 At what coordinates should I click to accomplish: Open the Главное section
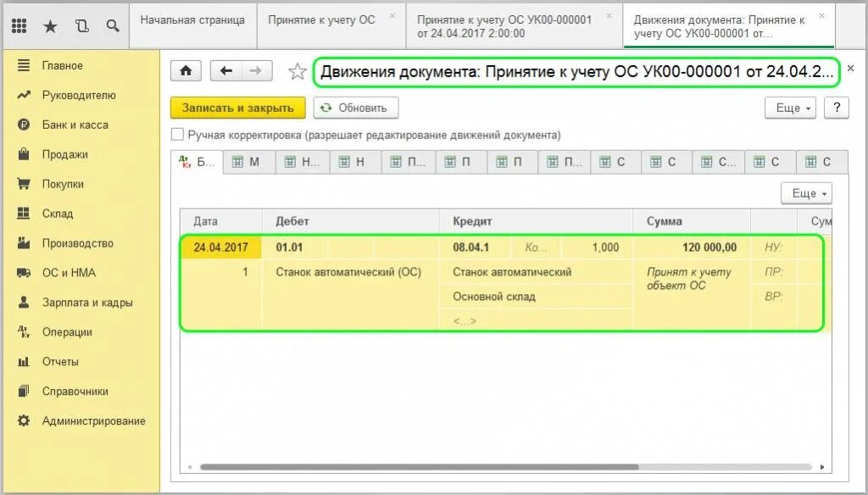click(62, 66)
